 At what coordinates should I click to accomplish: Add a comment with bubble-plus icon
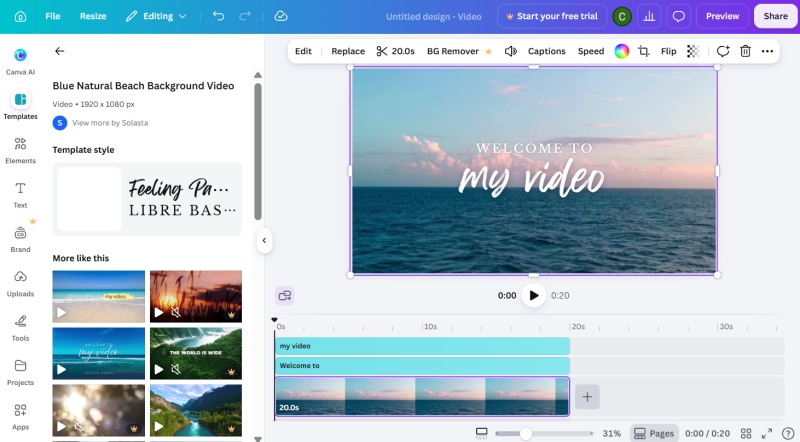(723, 51)
